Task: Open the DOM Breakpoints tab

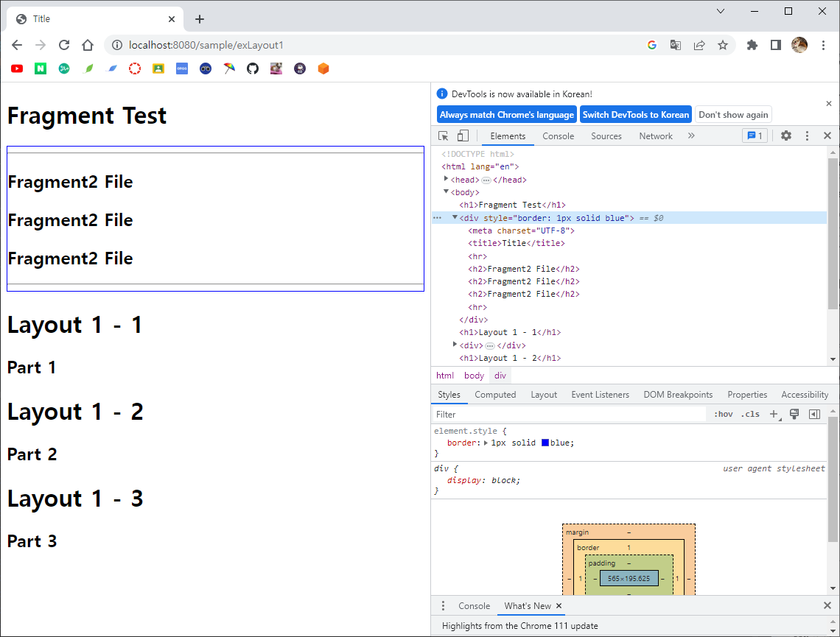Action: 678,395
